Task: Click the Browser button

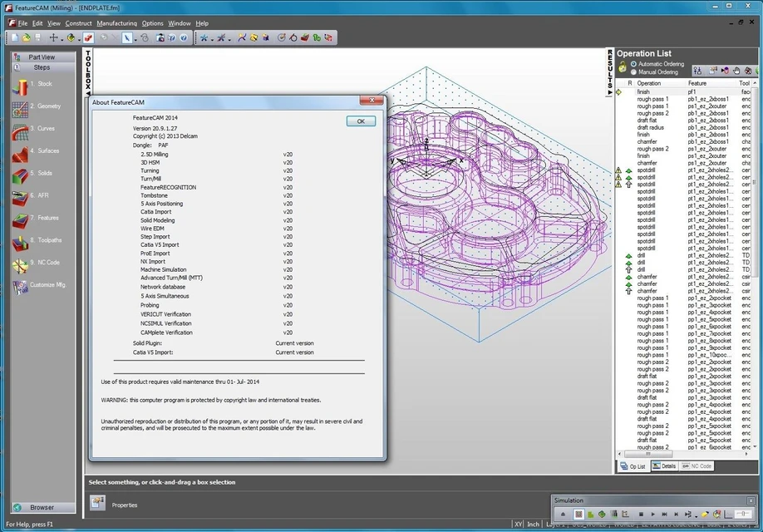Action: (43, 507)
